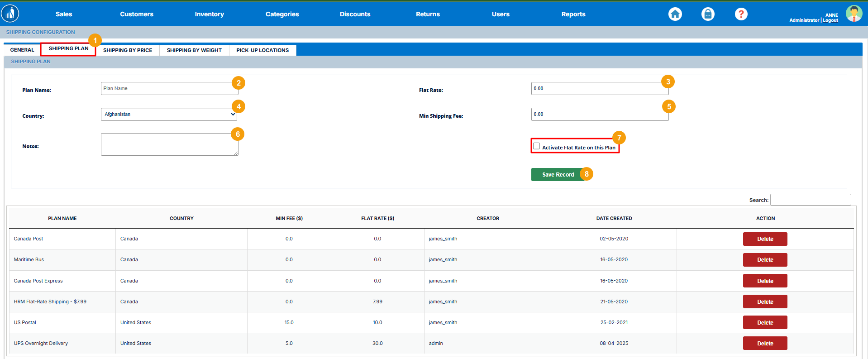Switch to the Pick-Up Locations tab
The image size is (868, 359).
pyautogui.click(x=262, y=50)
